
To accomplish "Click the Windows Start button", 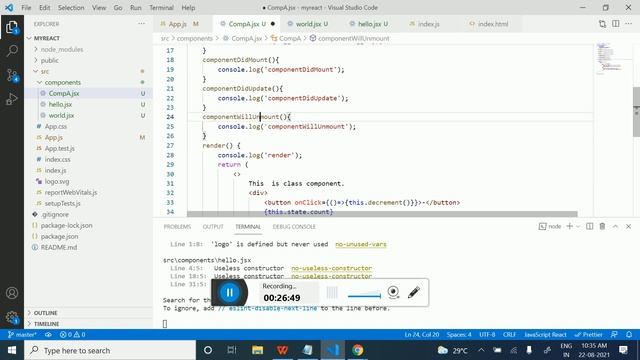I will (12, 350).
